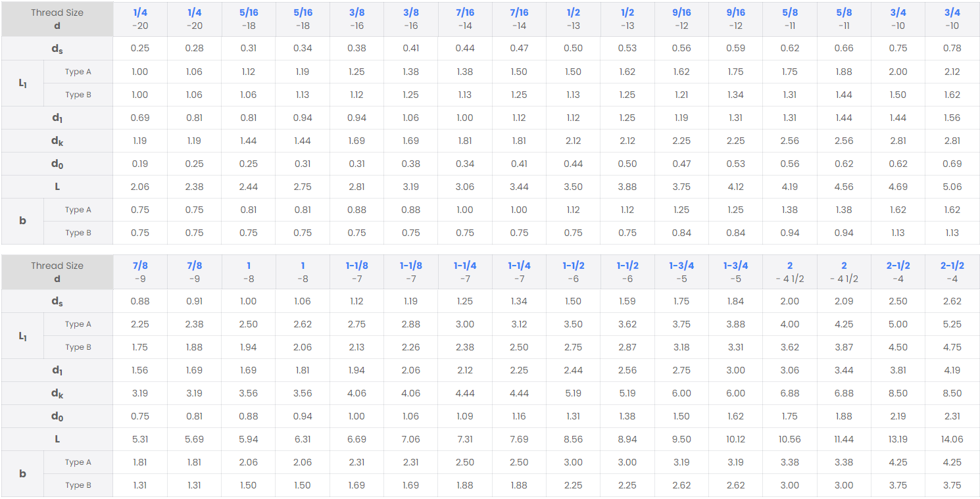The image size is (980, 499).
Task: Select the L1 Type A value 5.25
Action: coord(952,324)
